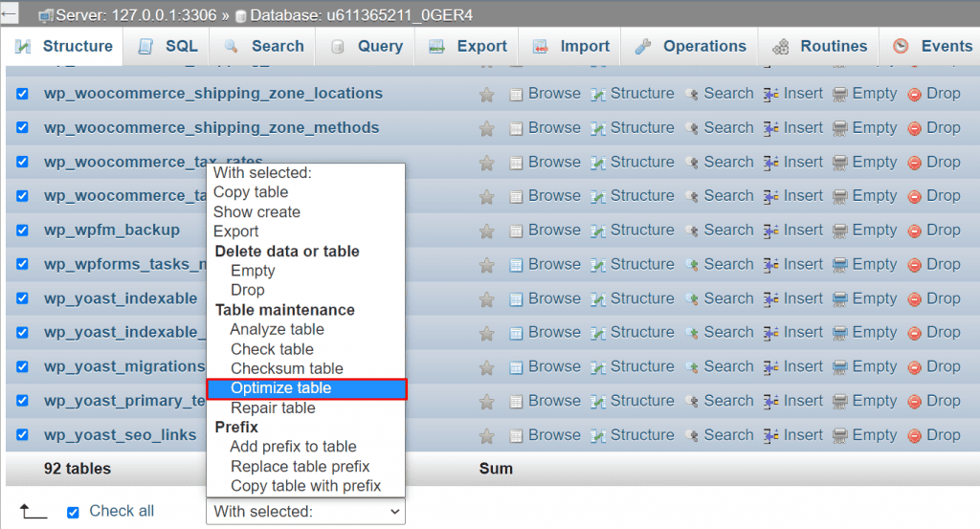Pick Checksum table from the list
The width and height of the screenshot is (980, 529).
(287, 369)
